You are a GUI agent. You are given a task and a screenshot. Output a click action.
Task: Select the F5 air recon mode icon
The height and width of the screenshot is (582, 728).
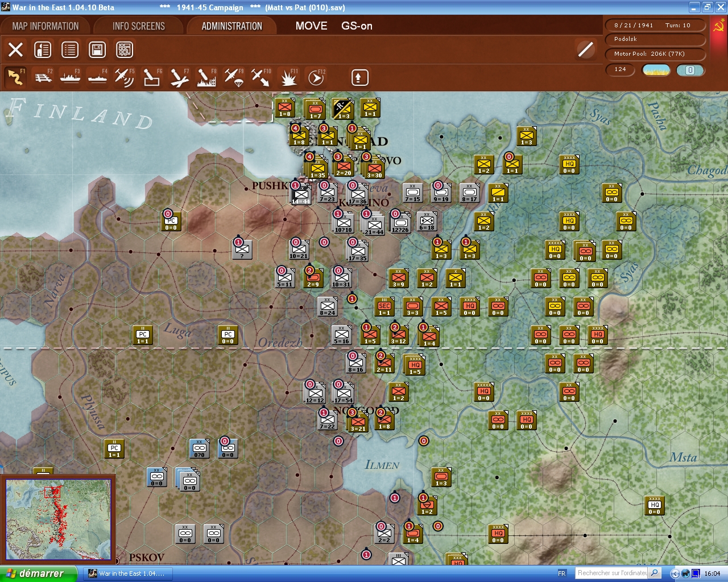125,77
